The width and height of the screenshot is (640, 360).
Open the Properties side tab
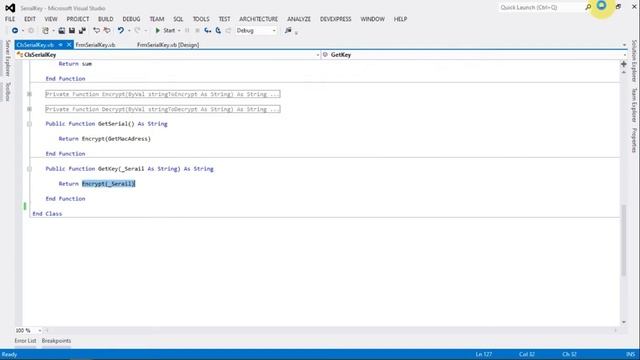click(x=634, y=140)
